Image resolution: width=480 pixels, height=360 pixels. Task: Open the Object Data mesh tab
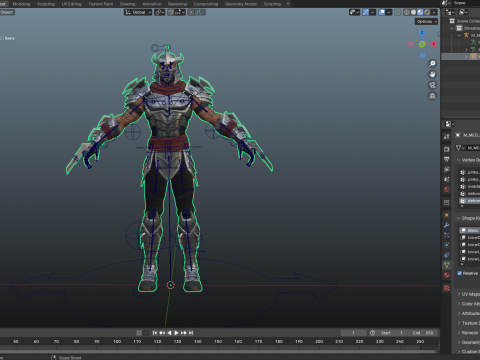(447, 265)
